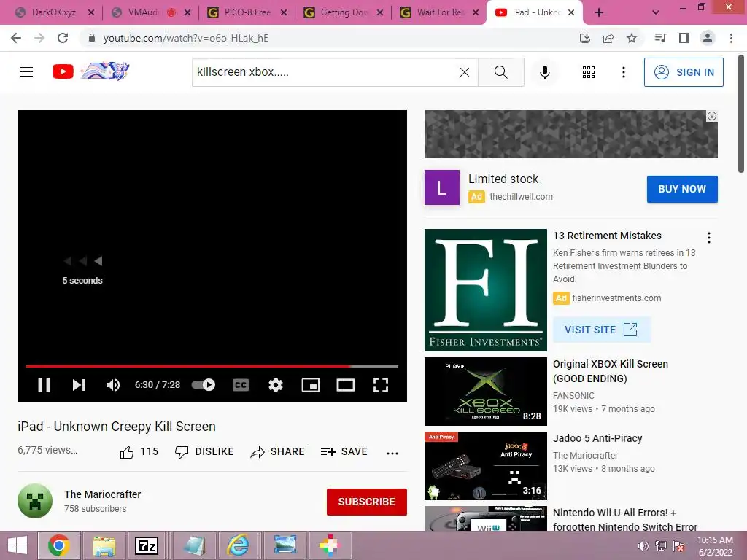This screenshot has width=747, height=560.
Task: Seek on the red video progress bar
Action: click(x=212, y=366)
